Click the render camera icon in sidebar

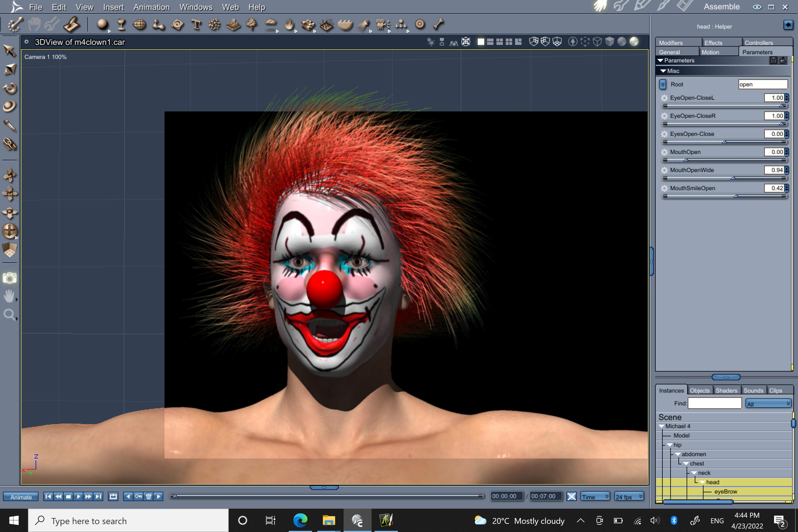coord(10,278)
